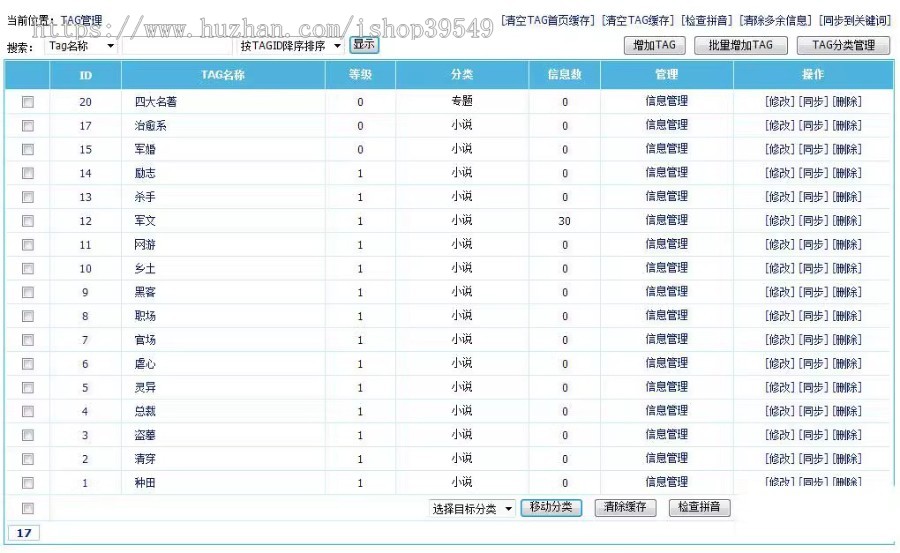The height and width of the screenshot is (553, 900).
Task: Tick the checkbox for 种田 row
Action: pyautogui.click(x=28, y=483)
